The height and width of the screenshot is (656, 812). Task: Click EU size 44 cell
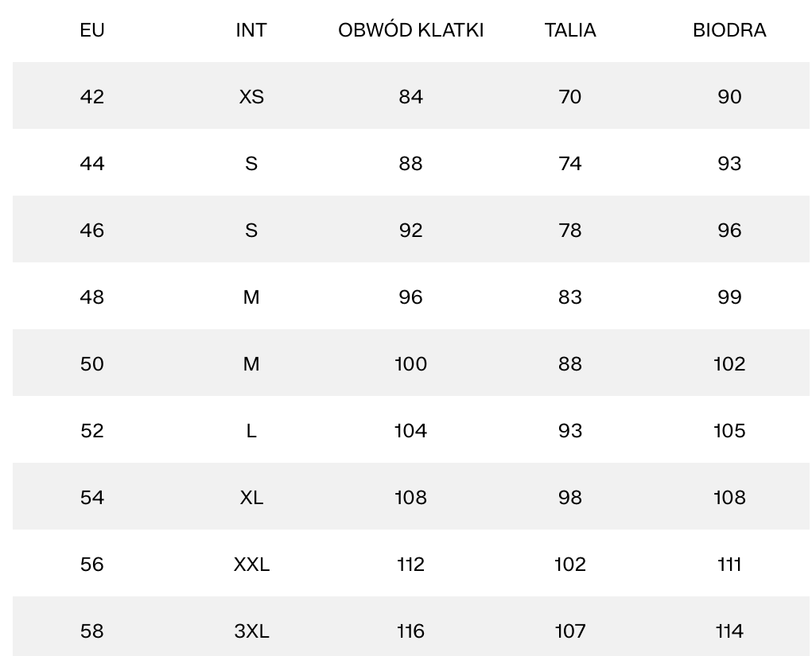click(x=92, y=163)
